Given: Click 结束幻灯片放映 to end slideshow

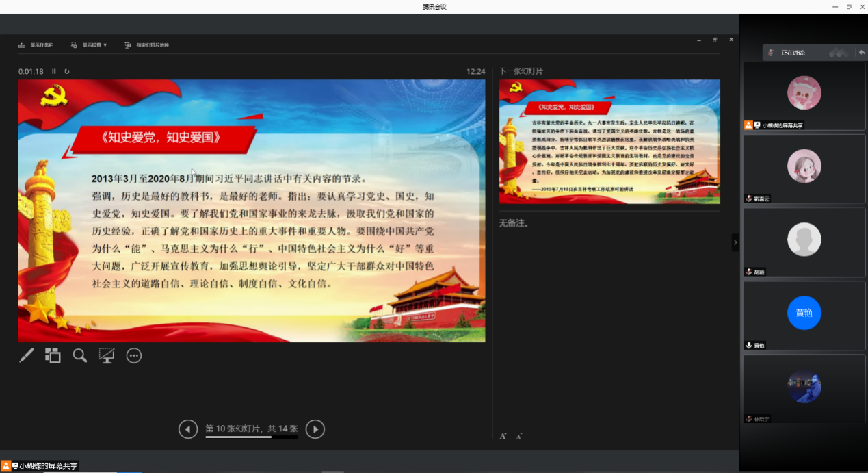Looking at the screenshot, I should pyautogui.click(x=147, y=45).
